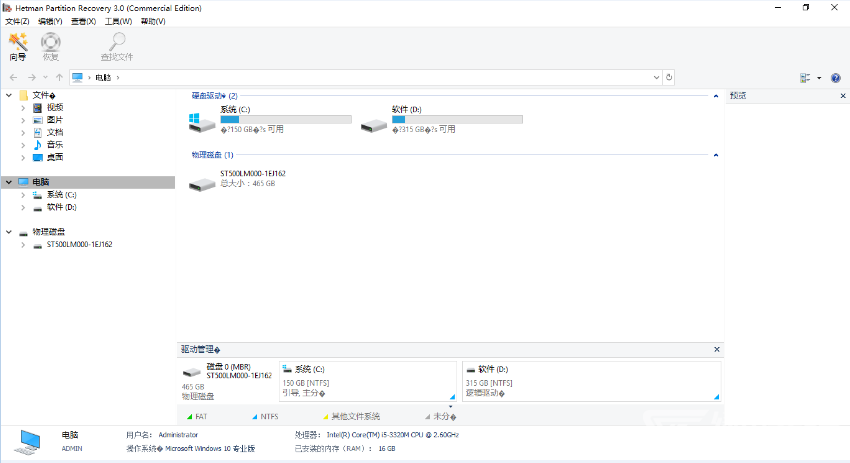Open the 查找文件 find file tool
850x463 pixels.
pos(117,47)
